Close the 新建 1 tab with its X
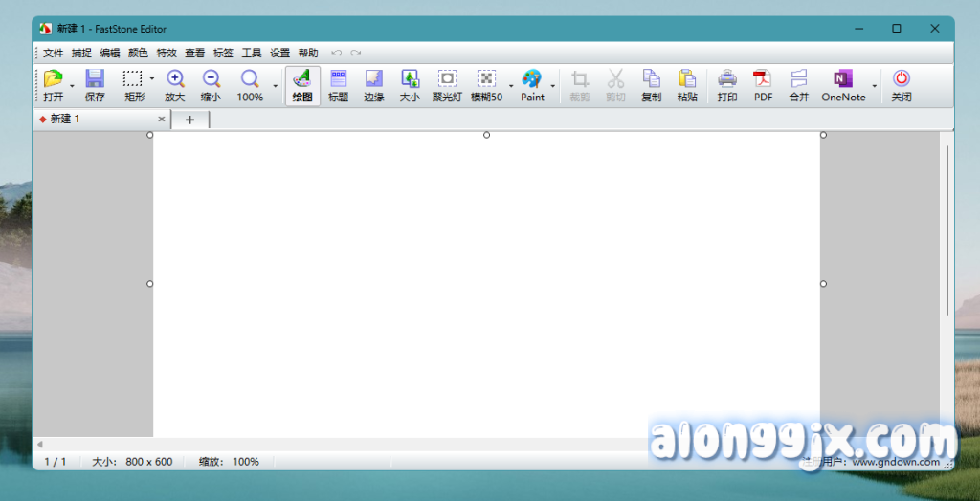This screenshot has height=501, width=980. point(161,120)
